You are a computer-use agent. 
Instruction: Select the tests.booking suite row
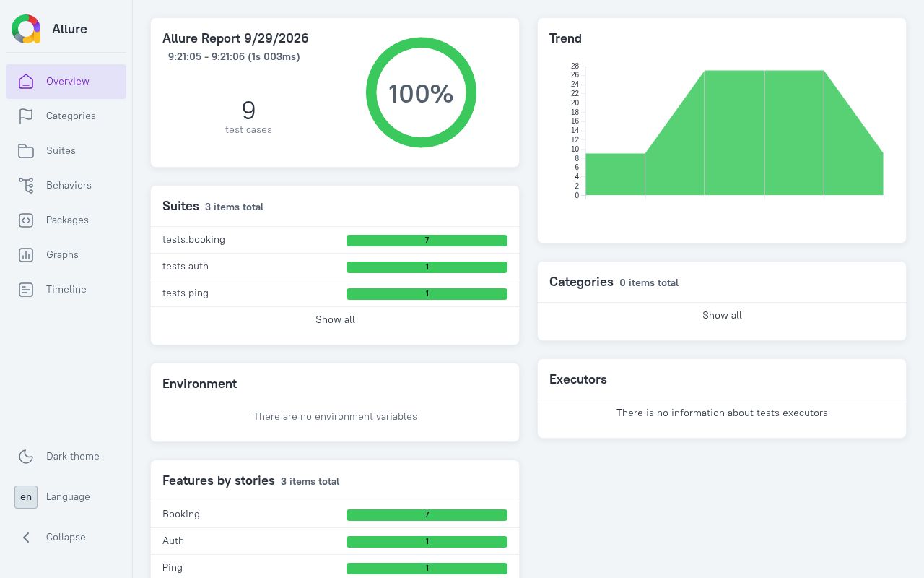pos(335,240)
